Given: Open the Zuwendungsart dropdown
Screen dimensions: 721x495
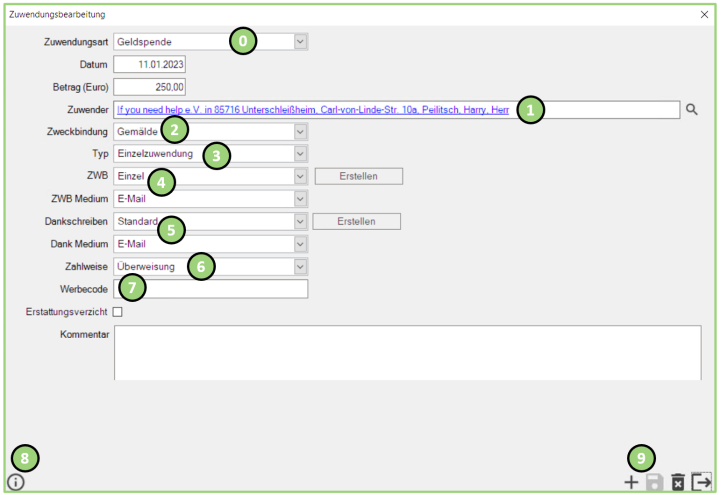Looking at the screenshot, I should [x=300, y=42].
